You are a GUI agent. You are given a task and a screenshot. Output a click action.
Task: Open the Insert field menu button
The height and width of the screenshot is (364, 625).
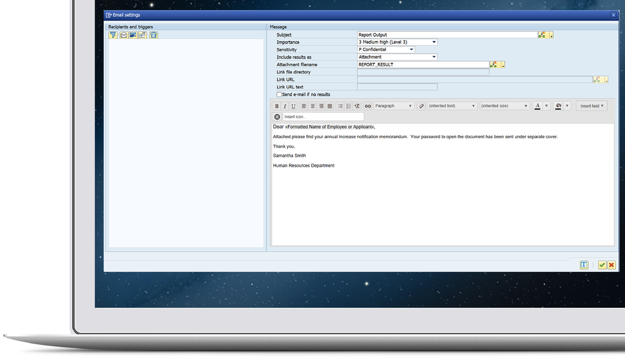(592, 106)
